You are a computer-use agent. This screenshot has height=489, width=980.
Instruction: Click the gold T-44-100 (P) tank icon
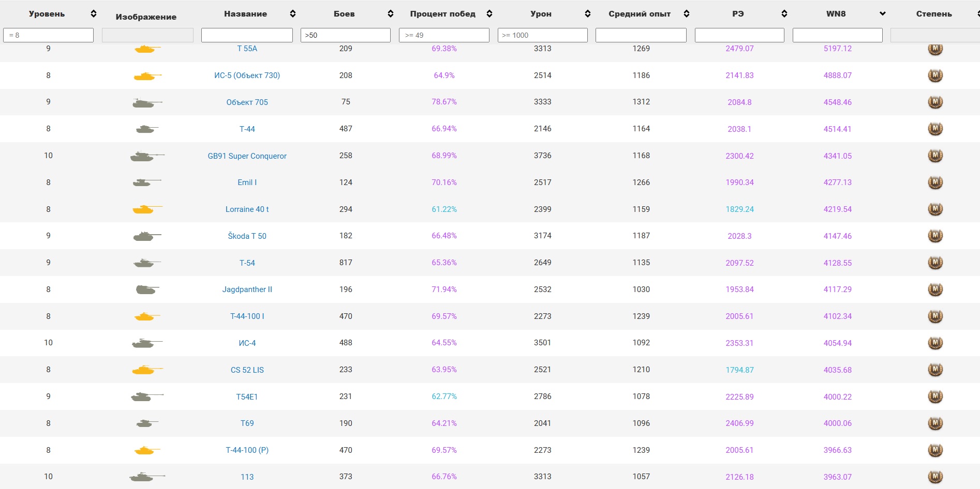(x=147, y=450)
